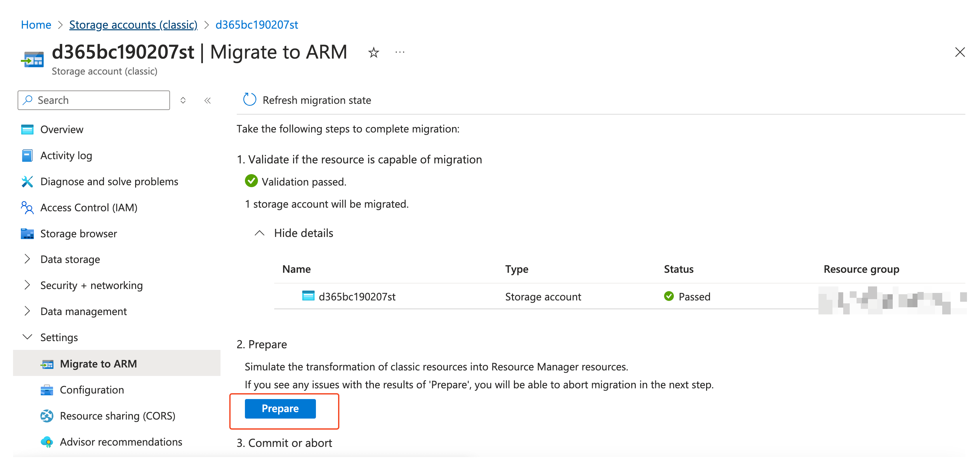Open the Activity log menu item
980x470 pixels.
[x=66, y=156]
